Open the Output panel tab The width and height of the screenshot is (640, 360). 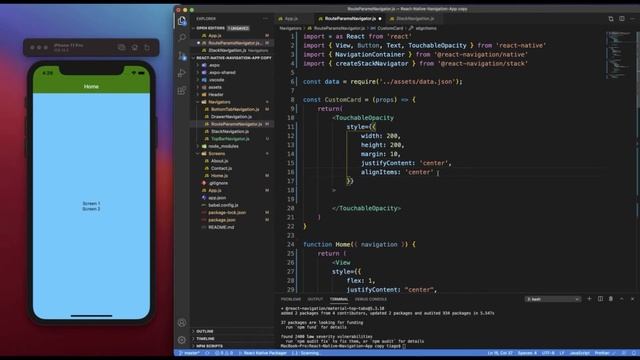(315, 299)
